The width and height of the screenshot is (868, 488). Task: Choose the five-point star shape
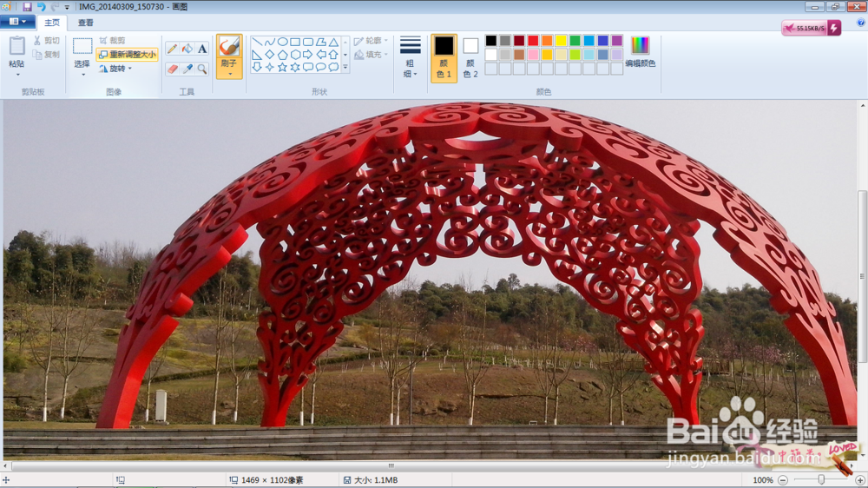pyautogui.click(x=282, y=67)
